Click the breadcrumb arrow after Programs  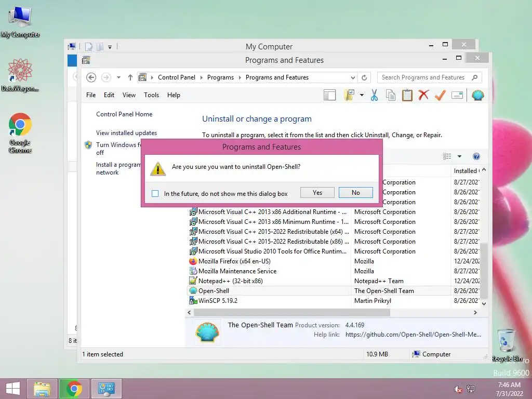tap(240, 77)
